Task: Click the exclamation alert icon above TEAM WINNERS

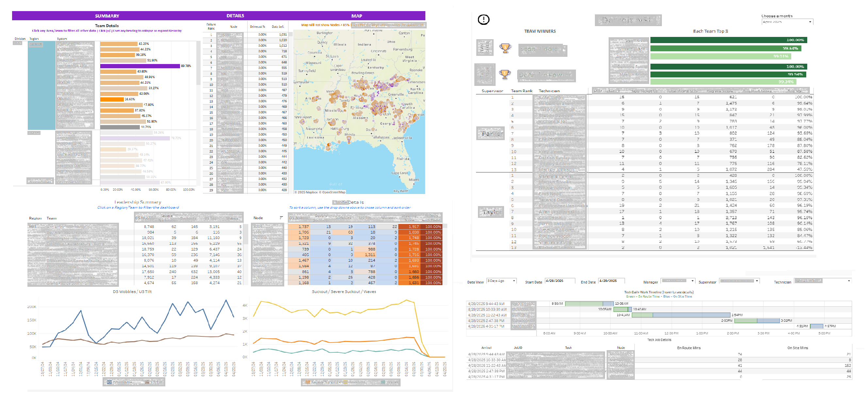Action: coord(483,20)
